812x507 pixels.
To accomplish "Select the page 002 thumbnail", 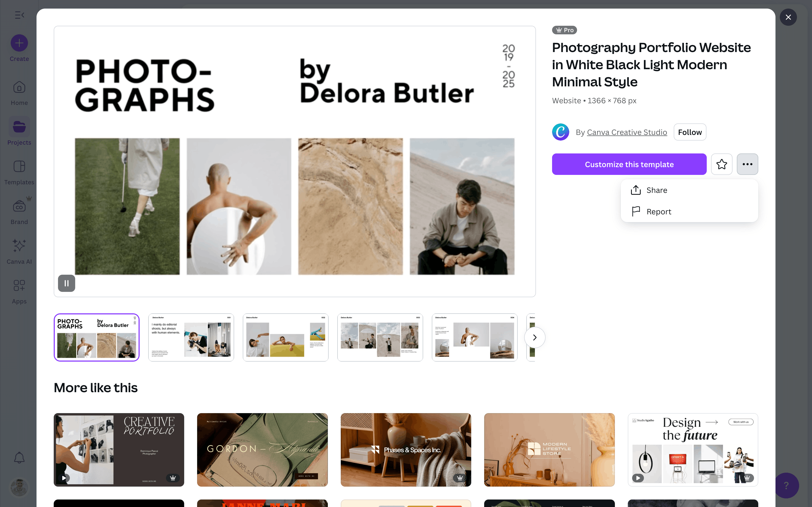I will pos(285,337).
